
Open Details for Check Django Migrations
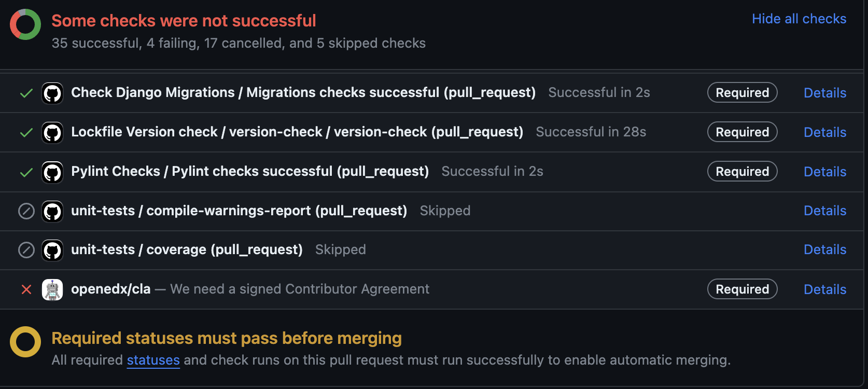(x=825, y=93)
